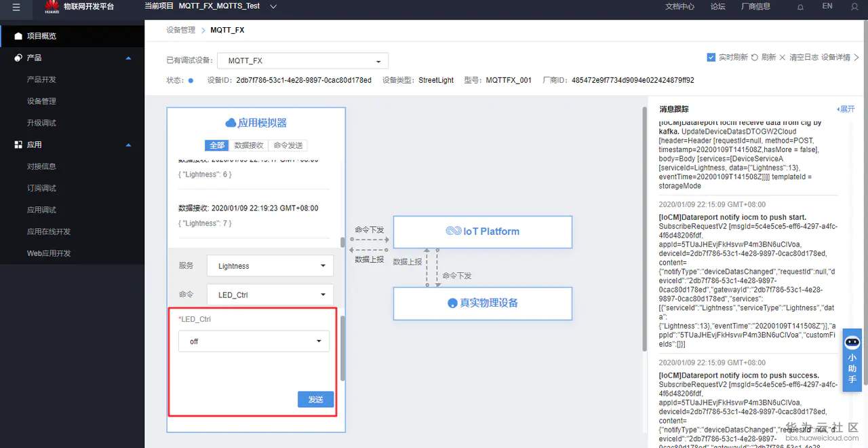The image size is (868, 448).
Task: Click the 设备管理 breadcrumb link
Action: [x=181, y=30]
